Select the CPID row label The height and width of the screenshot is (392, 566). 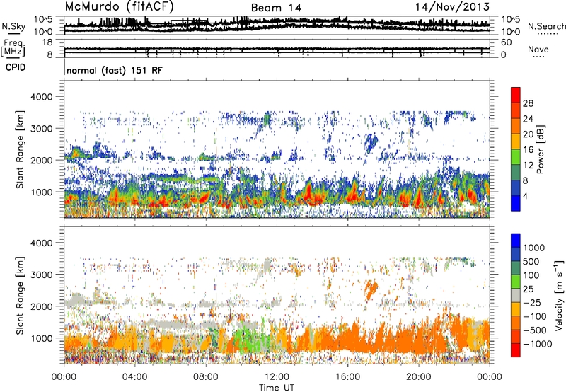point(15,67)
